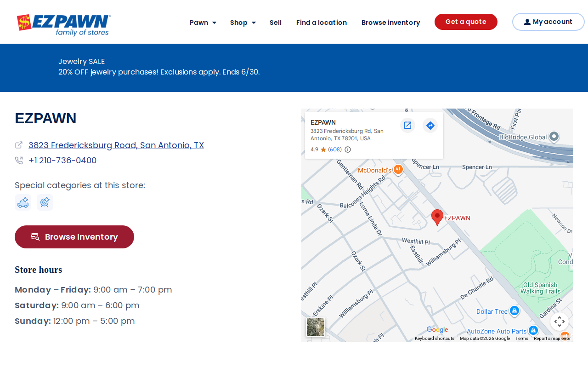Click the external link icon beside the address
Screen dimensions: 588x368
(x=19, y=145)
